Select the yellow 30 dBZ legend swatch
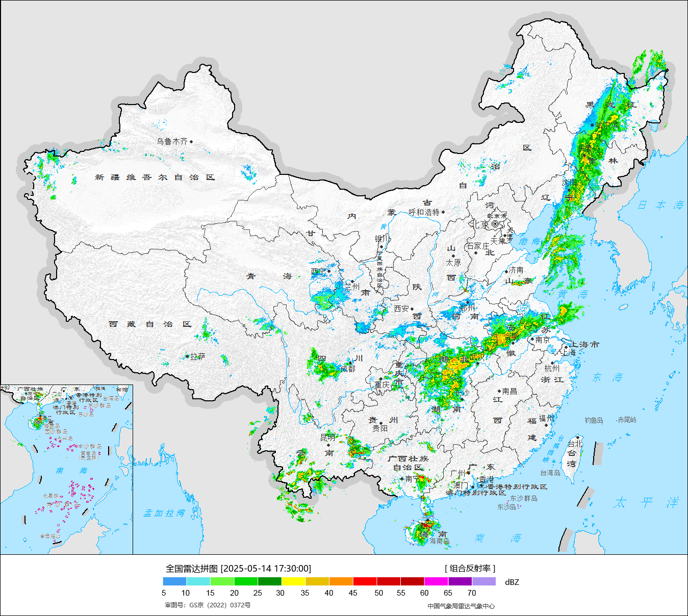 point(293,581)
